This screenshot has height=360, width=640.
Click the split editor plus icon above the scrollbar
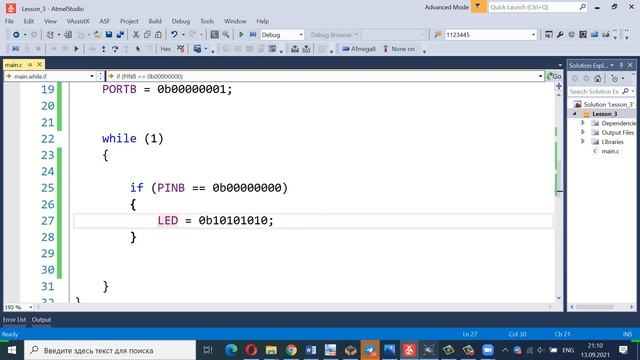tap(559, 86)
